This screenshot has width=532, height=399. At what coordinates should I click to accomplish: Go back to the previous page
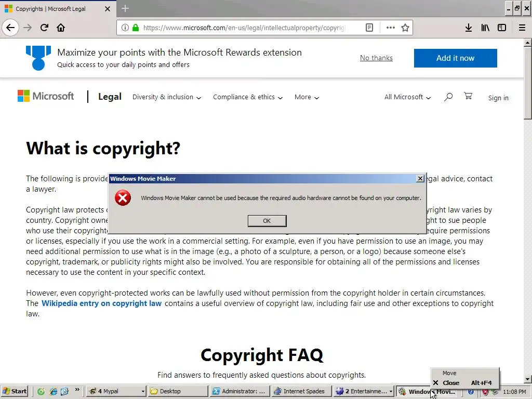point(10,28)
